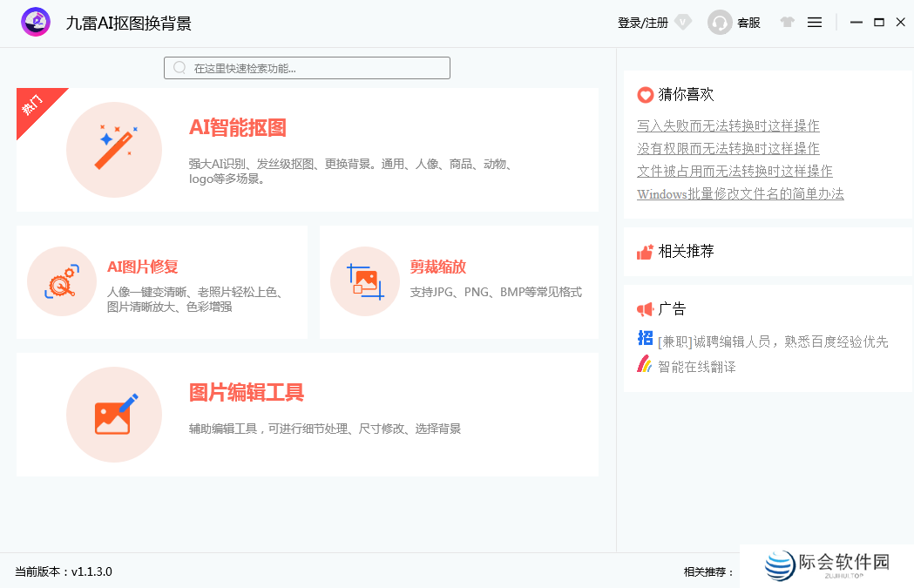Screen dimensions: 914x588
Task: Click the megaphone icon beside 广告
Action: tap(644, 308)
